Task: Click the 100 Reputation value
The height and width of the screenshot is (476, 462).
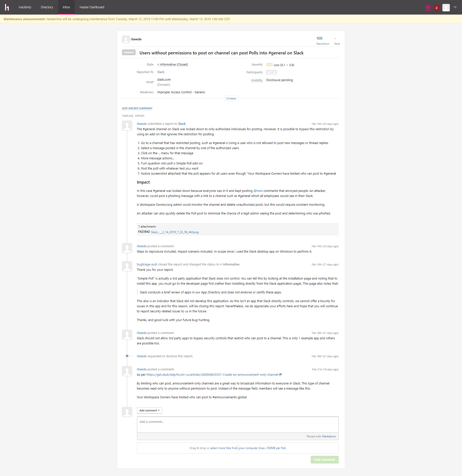Action: point(319,38)
